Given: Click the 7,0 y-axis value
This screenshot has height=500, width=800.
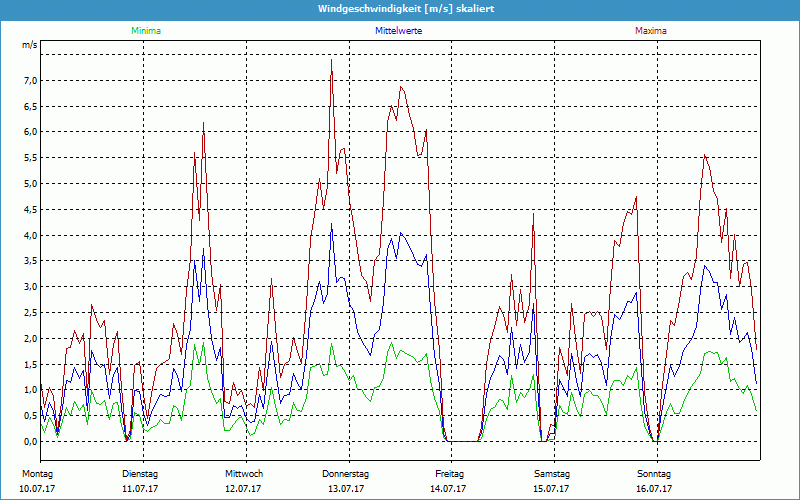Looking at the screenshot, I should [30, 80].
